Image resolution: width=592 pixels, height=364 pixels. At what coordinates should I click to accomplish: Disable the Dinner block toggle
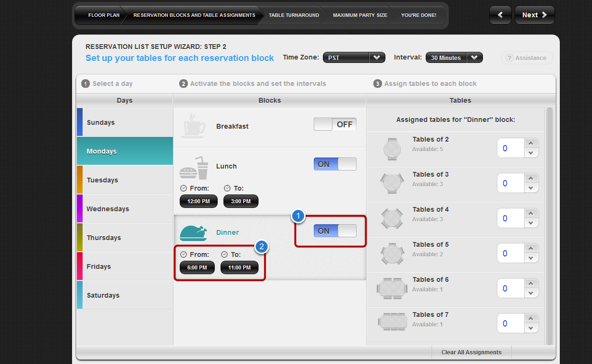335,231
